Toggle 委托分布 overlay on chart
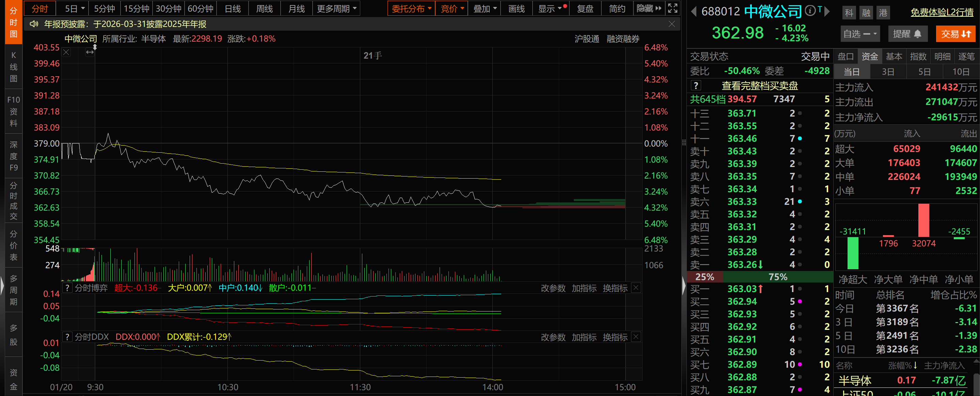This screenshot has height=396, width=980. click(411, 9)
